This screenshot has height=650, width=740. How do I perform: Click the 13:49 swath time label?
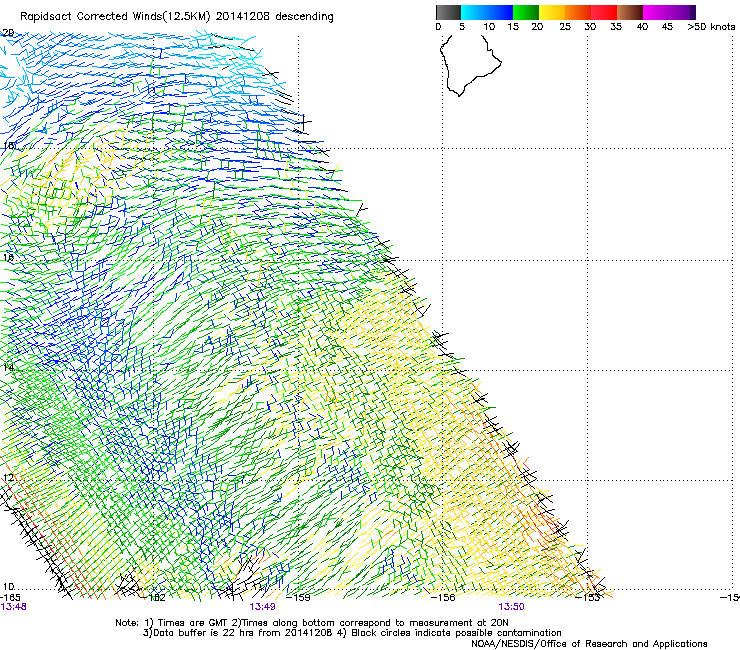pos(262,607)
